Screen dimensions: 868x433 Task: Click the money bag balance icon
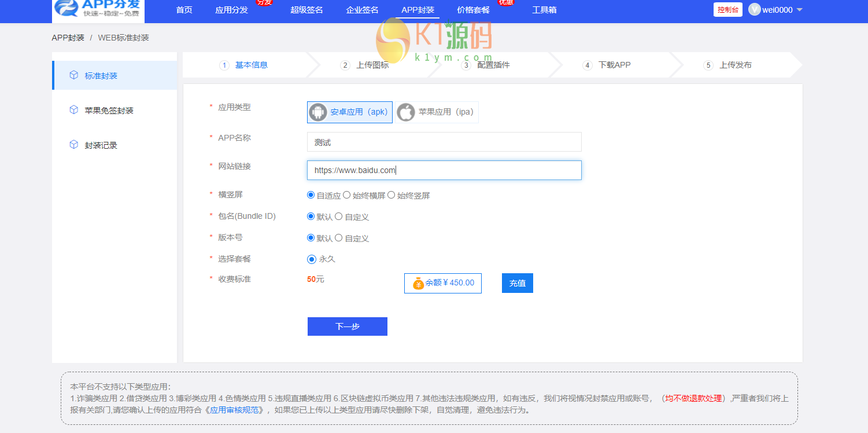click(418, 284)
